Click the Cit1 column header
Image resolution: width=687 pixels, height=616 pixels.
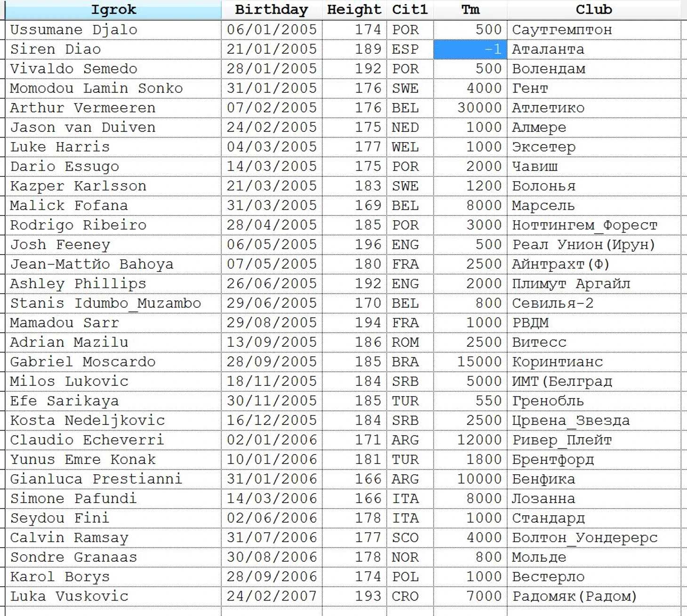click(x=410, y=9)
